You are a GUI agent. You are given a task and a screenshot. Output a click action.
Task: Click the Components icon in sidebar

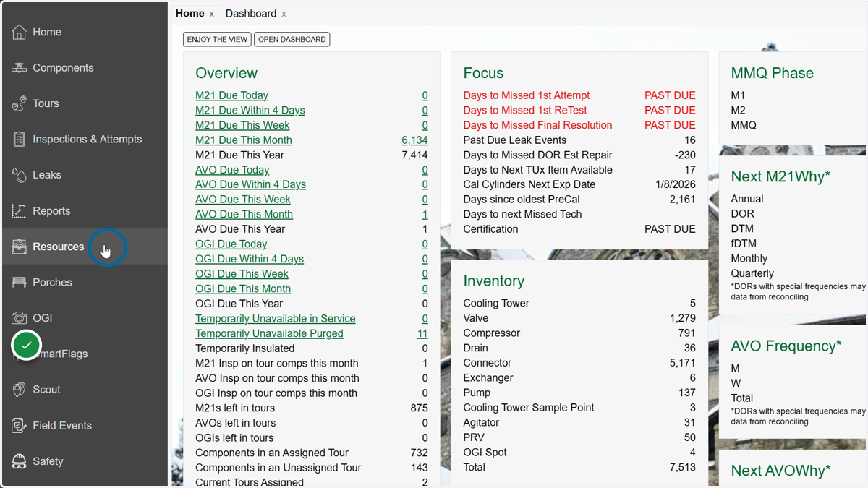pyautogui.click(x=19, y=68)
